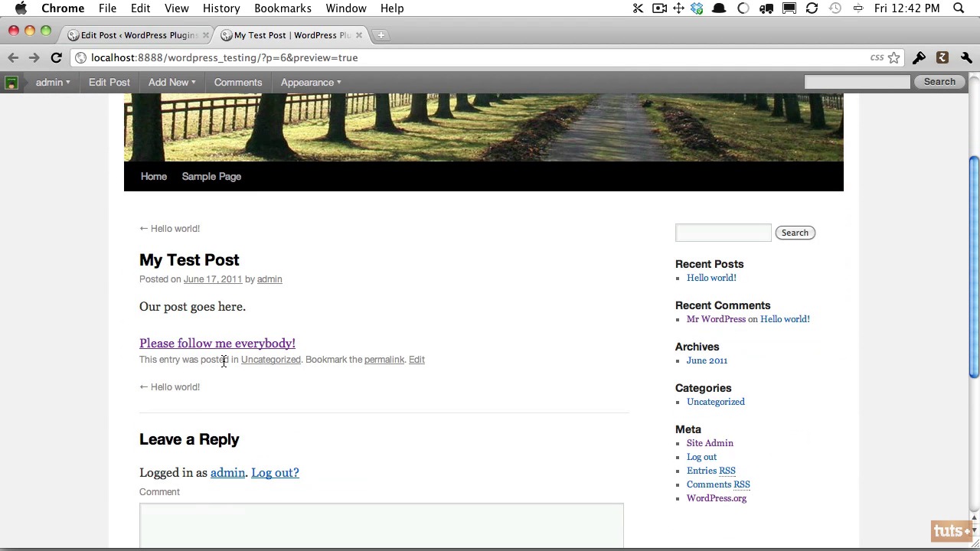
Task: Click the June 17, 2011 date link
Action: tap(213, 279)
